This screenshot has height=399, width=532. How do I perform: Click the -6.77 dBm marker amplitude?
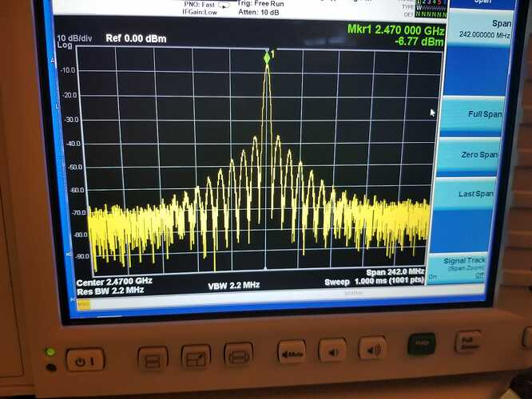click(419, 41)
